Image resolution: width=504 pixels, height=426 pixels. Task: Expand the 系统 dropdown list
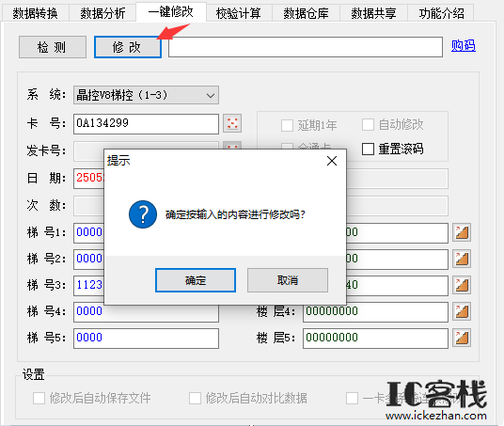pyautogui.click(x=147, y=95)
